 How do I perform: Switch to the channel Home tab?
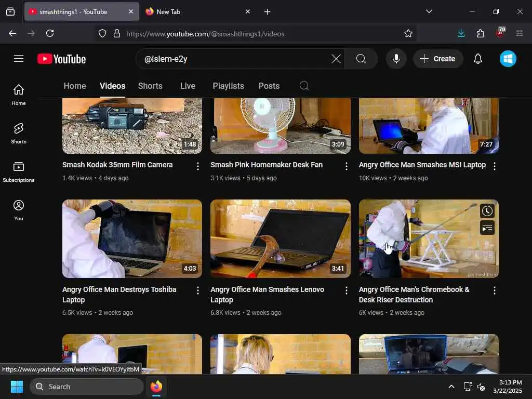point(75,86)
